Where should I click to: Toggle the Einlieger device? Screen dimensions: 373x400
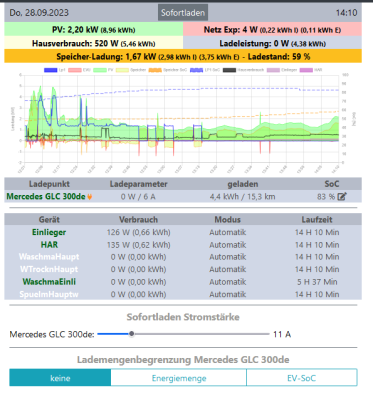click(x=49, y=232)
